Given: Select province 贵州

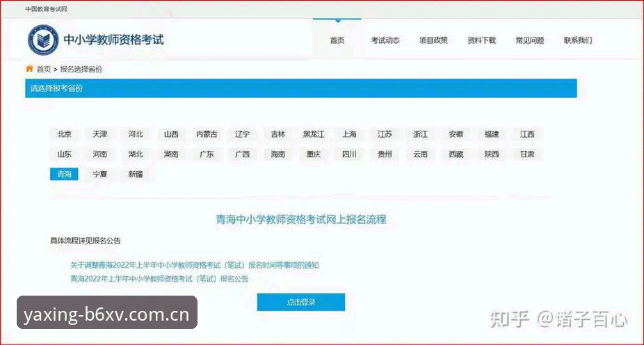Looking at the screenshot, I should (385, 154).
